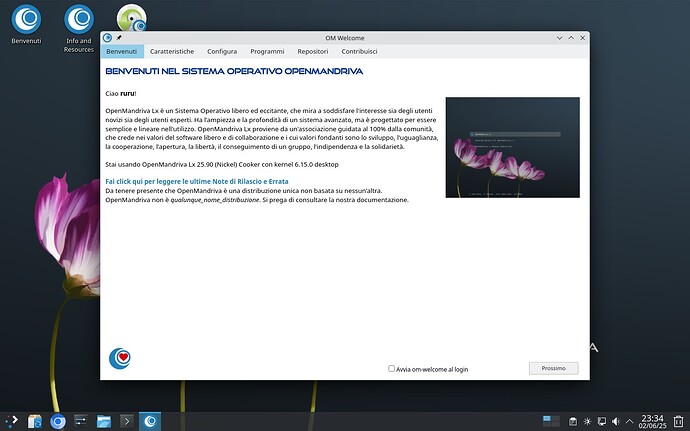Open the clipboard tray icon
Screen dimensions: 690x431
point(573,421)
